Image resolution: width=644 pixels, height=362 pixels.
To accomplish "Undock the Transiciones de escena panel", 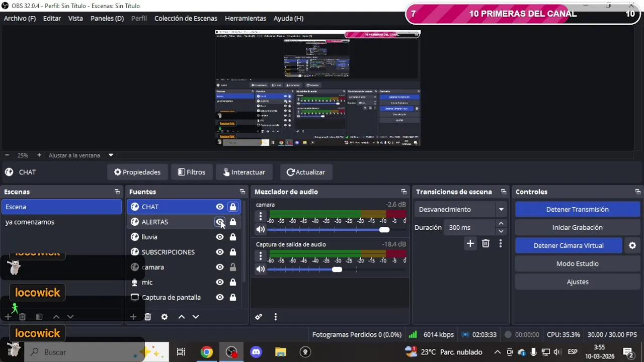I will point(503,192).
